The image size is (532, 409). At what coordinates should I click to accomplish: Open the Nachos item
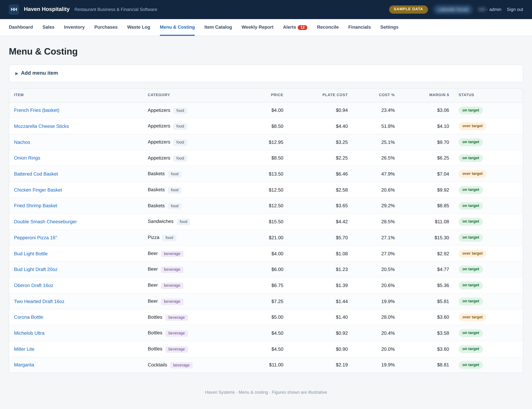(22, 142)
